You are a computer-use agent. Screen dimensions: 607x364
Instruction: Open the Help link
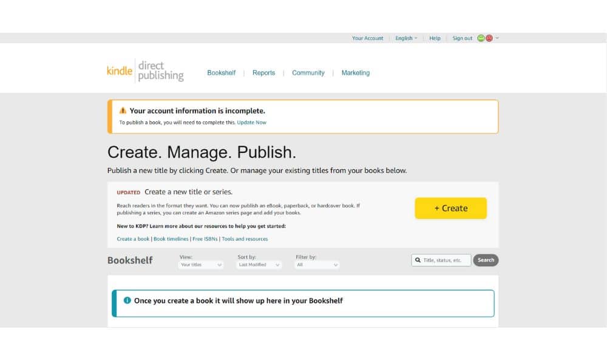point(435,38)
